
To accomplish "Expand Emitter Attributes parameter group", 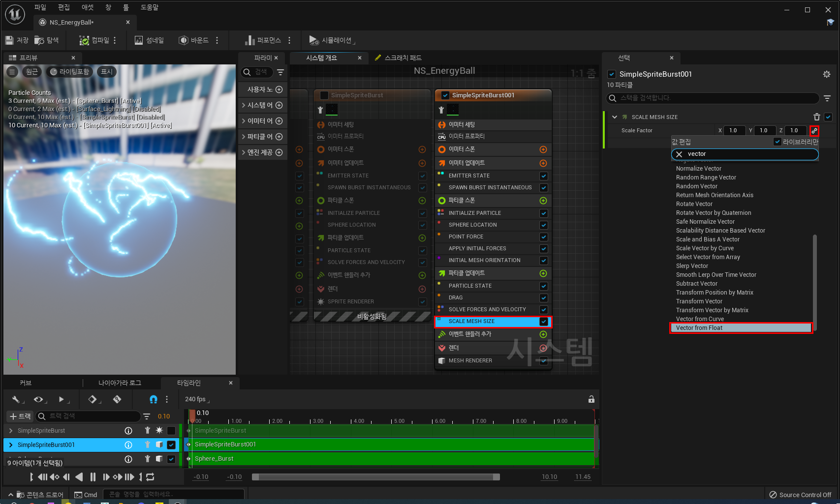I will coord(244,121).
